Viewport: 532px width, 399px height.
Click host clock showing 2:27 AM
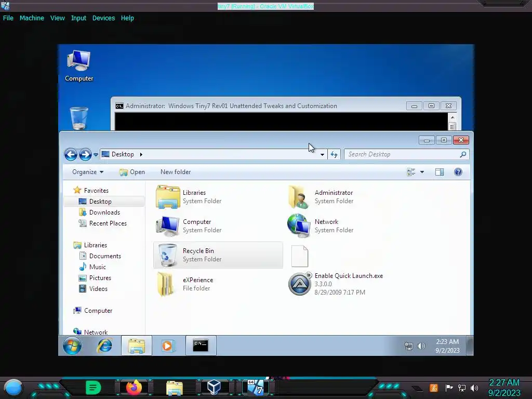[x=504, y=388]
